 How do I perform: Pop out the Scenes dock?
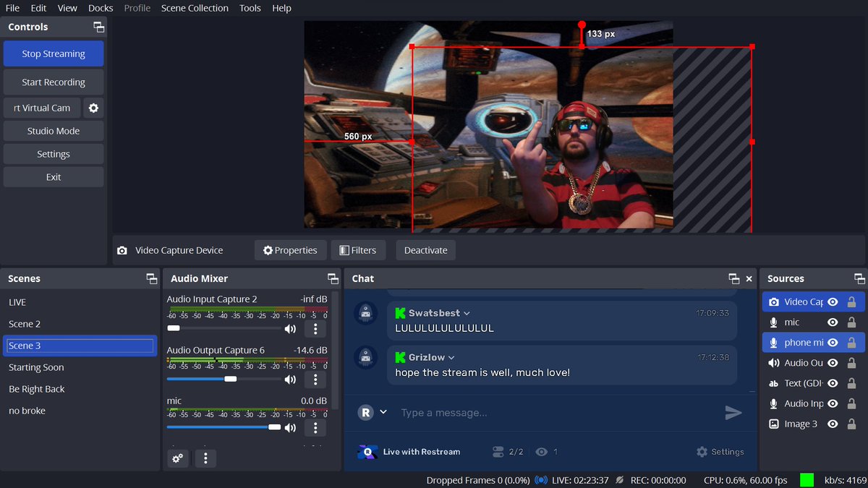(x=152, y=278)
